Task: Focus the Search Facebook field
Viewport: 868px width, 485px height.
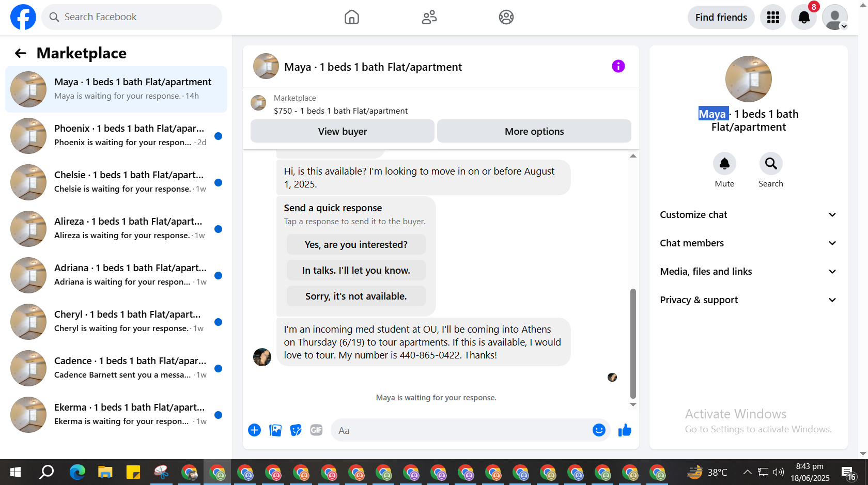Action: click(132, 17)
